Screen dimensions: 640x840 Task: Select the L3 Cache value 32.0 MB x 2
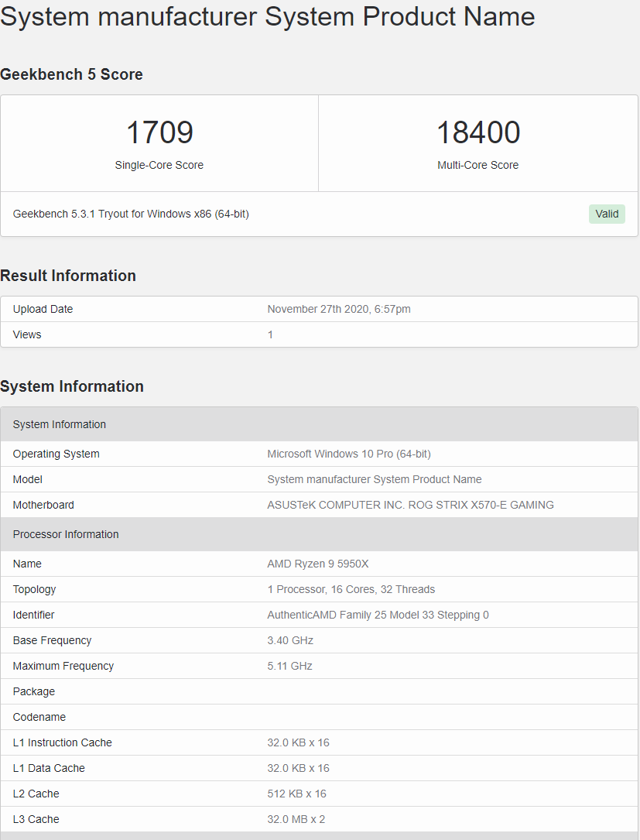coord(296,820)
